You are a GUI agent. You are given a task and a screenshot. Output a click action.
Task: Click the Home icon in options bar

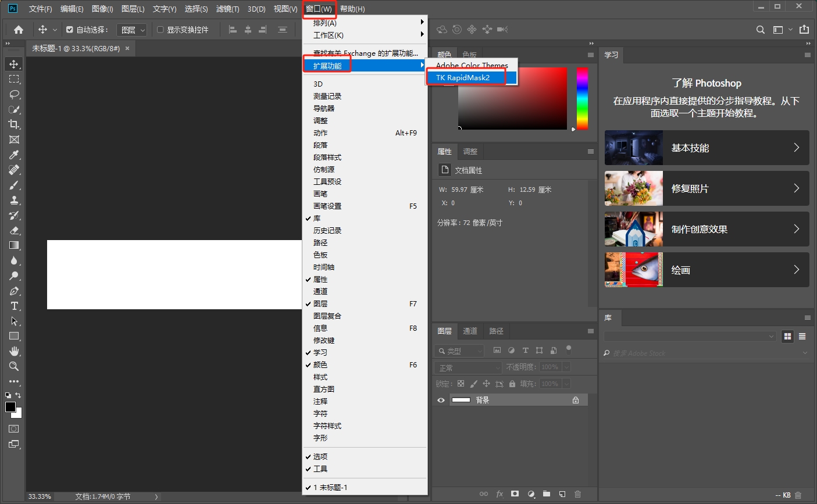click(19, 30)
